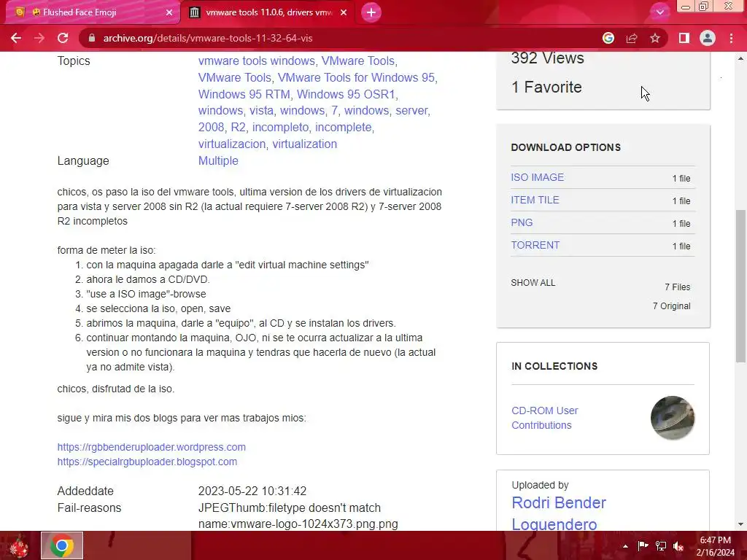Viewport: 747px width, 560px height.
Task: Open the browser side panel icon
Action: click(x=684, y=38)
